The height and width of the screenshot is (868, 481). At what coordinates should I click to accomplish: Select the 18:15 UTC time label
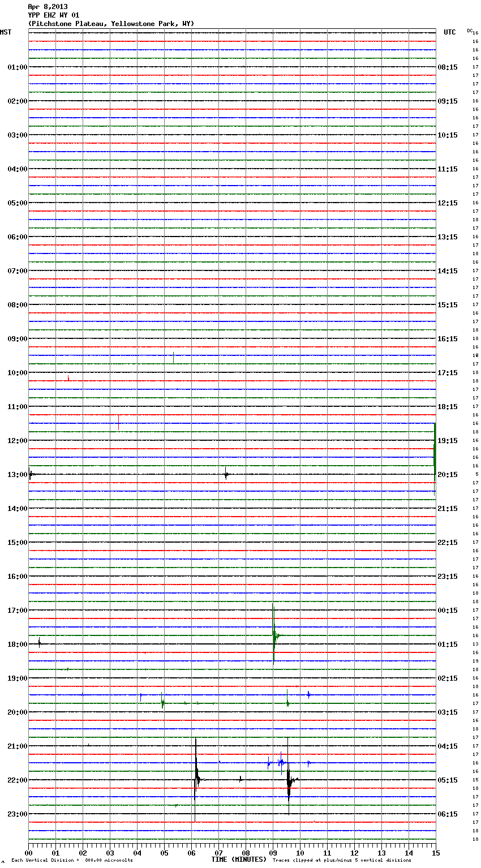[448, 407]
